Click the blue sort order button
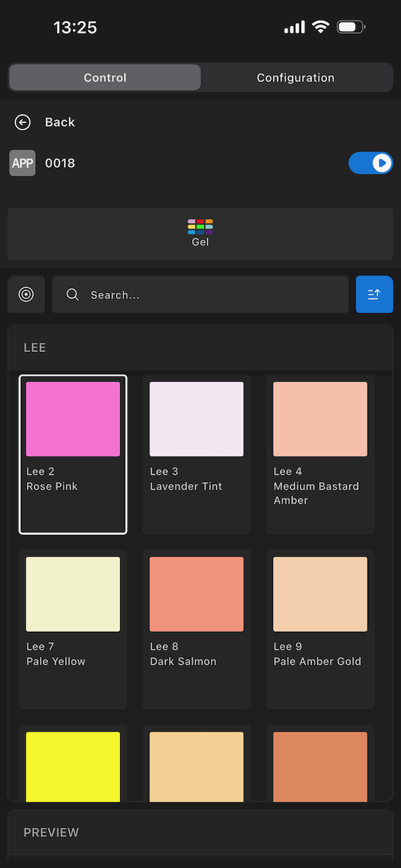This screenshot has width=401, height=868. point(375,294)
